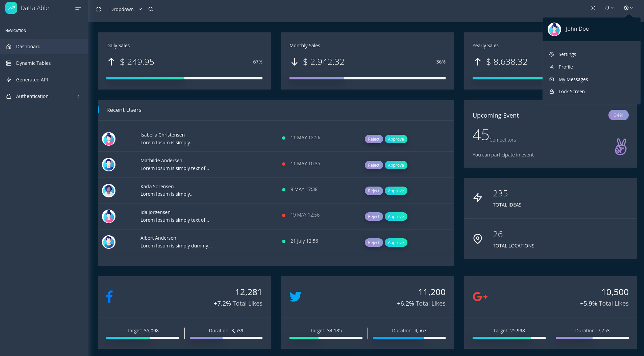Image resolution: width=644 pixels, height=356 pixels.
Task: Click the Twitter bird icon
Action: (x=295, y=297)
